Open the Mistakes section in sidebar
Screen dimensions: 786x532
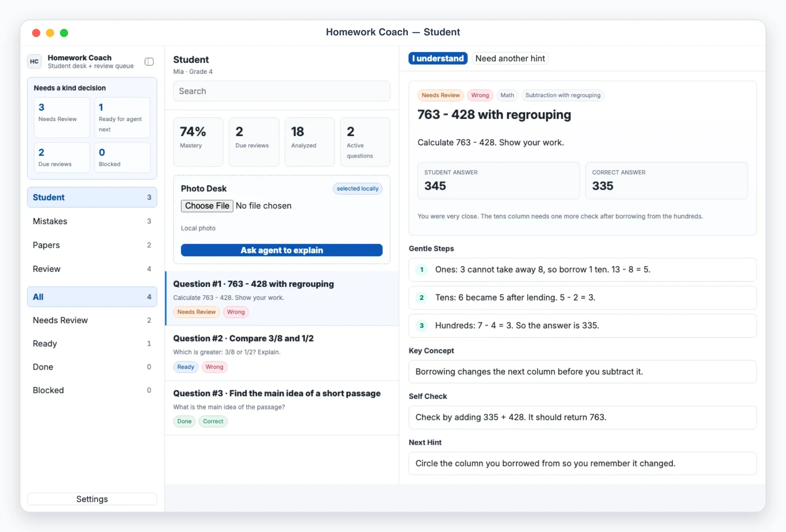point(92,221)
